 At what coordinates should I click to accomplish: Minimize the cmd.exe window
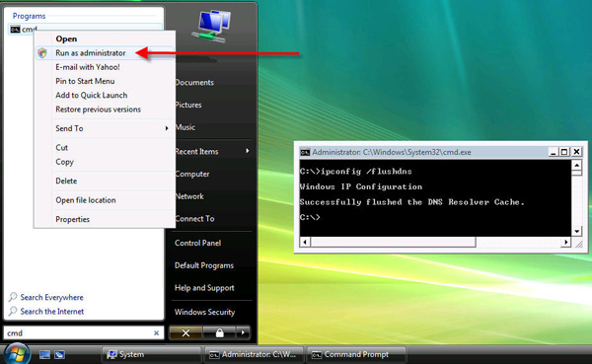[x=554, y=152]
